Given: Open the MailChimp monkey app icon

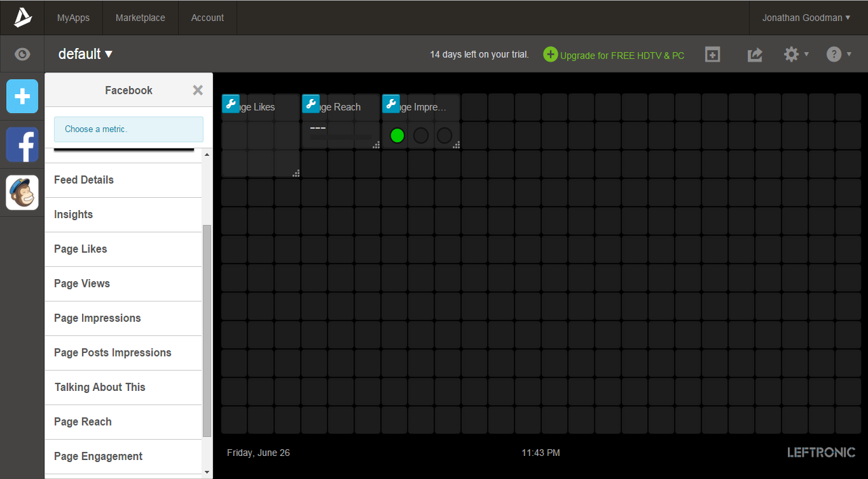Looking at the screenshot, I should point(22,192).
